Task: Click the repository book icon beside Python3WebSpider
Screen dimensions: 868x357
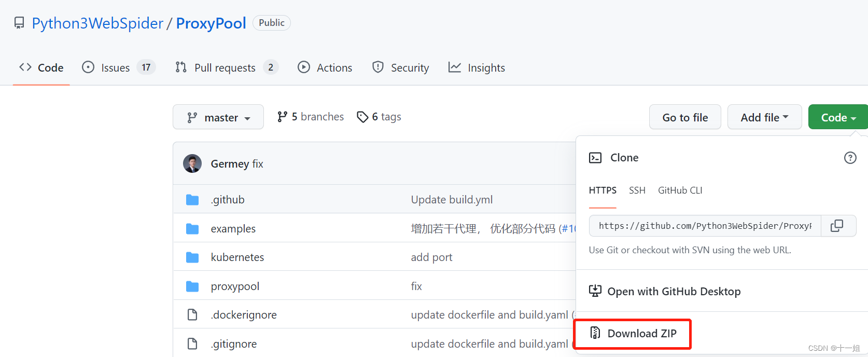Action: click(19, 23)
